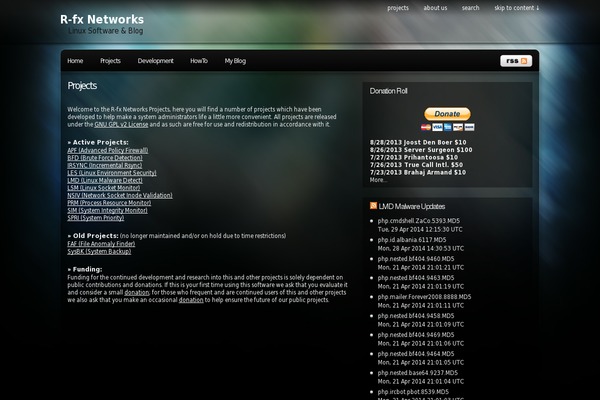Open SPRI (System Priority) project
Image resolution: width=600 pixels, height=400 pixels.
click(x=96, y=218)
